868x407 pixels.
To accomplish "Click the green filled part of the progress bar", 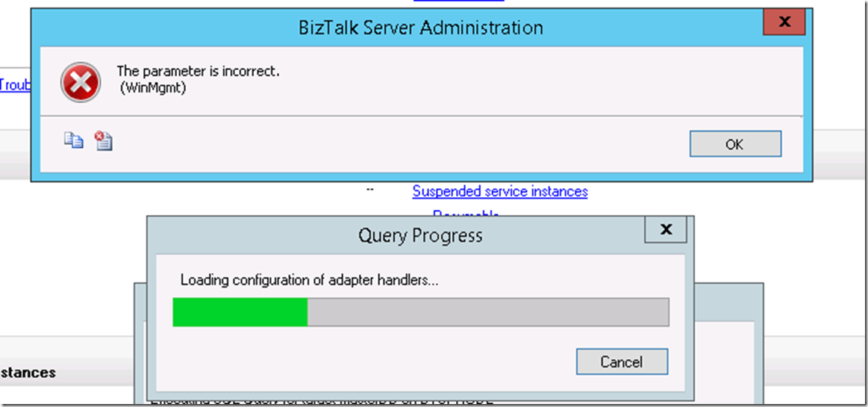I will pyautogui.click(x=240, y=312).
